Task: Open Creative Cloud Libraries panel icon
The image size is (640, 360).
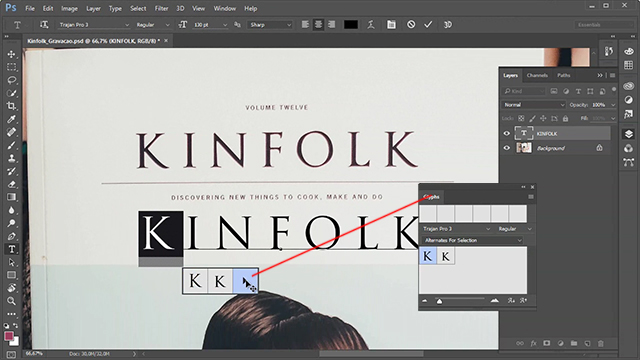Action: [629, 86]
